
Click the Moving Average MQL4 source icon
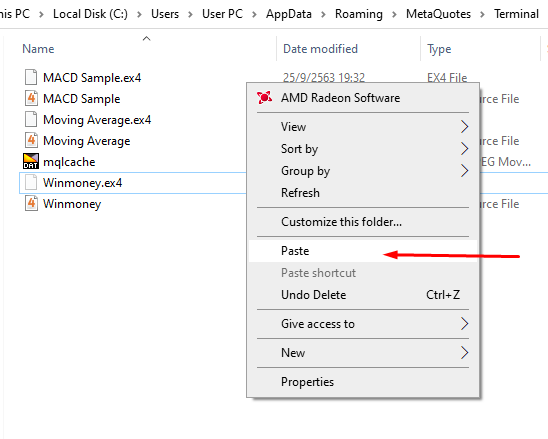click(31, 141)
